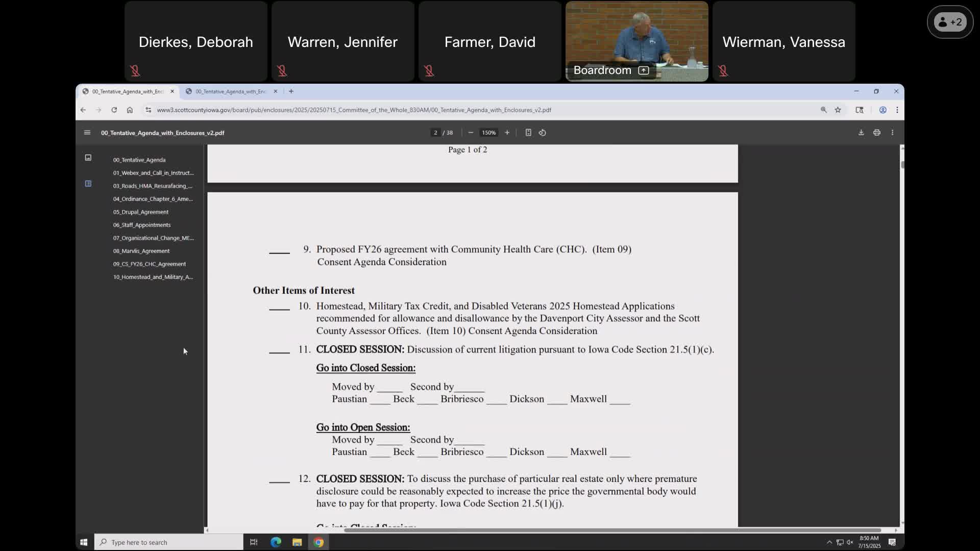The height and width of the screenshot is (551, 980).
Task: Bookmark this page via the star icon
Action: click(x=838, y=110)
